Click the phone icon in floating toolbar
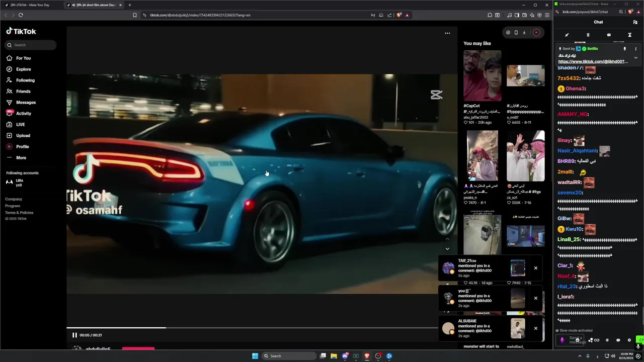The width and height of the screenshot is (644, 362). 516,33
